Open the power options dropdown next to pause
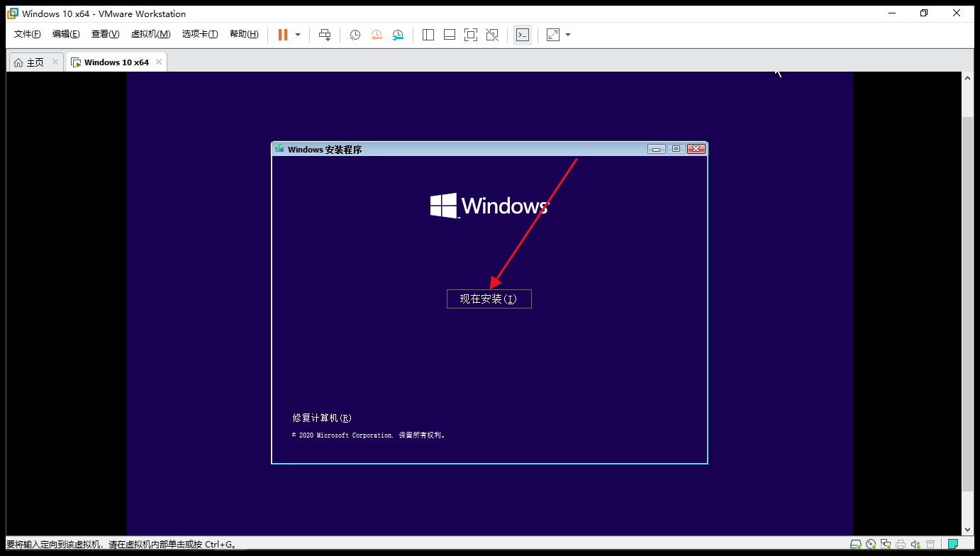Viewport: 980px width, 556px height. 298,35
